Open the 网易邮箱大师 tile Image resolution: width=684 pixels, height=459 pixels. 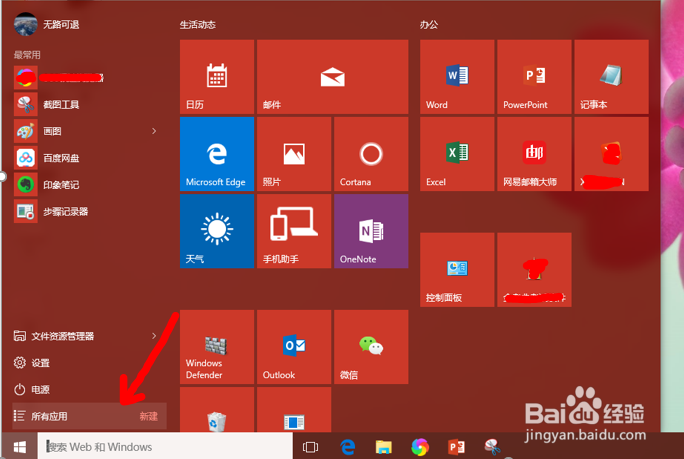tap(534, 154)
